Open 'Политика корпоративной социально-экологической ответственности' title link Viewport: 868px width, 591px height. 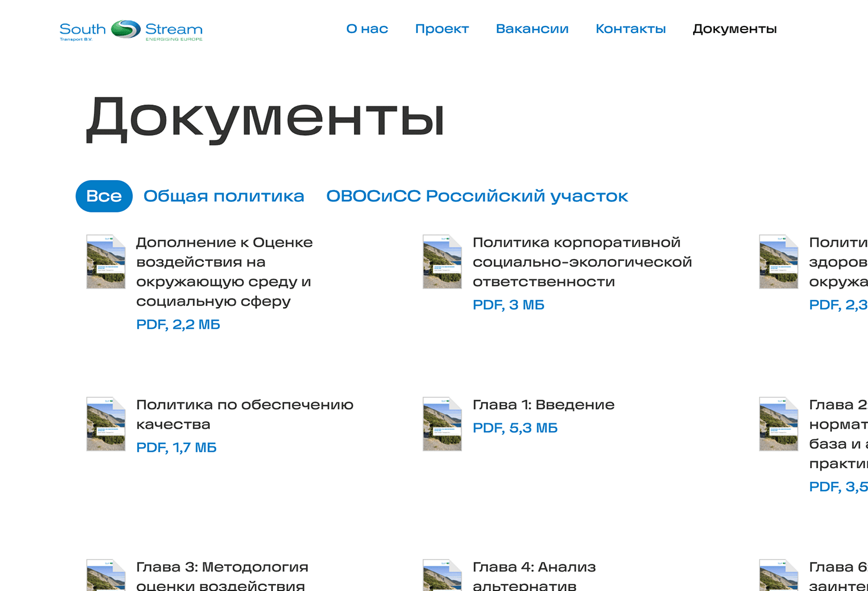[x=581, y=262]
